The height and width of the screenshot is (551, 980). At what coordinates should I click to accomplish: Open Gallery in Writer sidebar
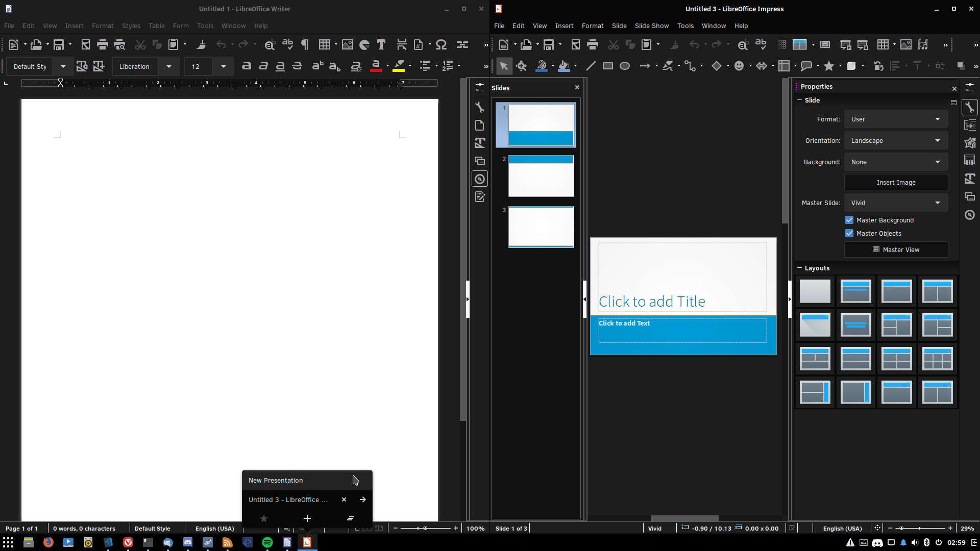[480, 161]
